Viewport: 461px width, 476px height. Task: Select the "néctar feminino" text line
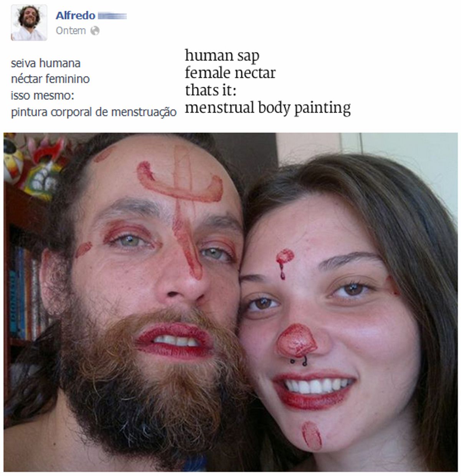50,79
